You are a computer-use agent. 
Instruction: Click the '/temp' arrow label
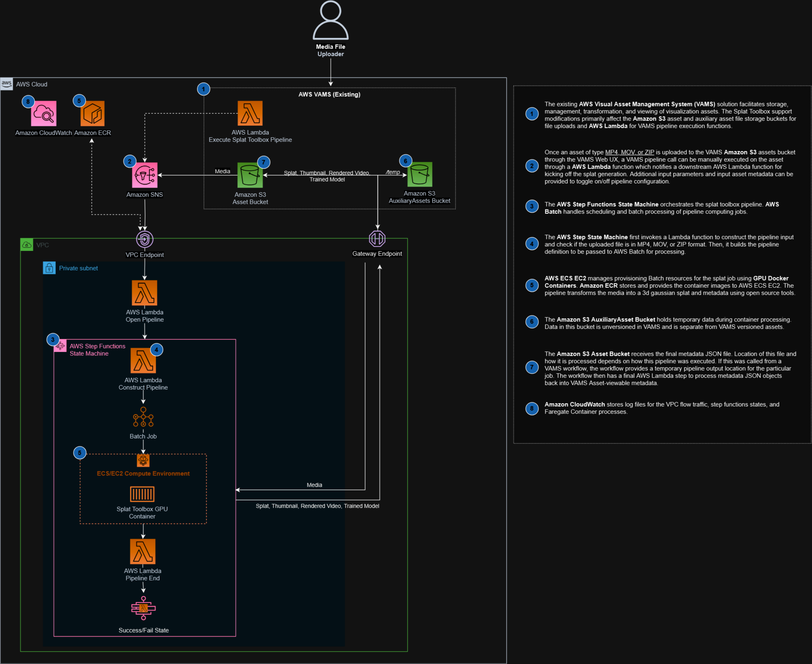393,172
